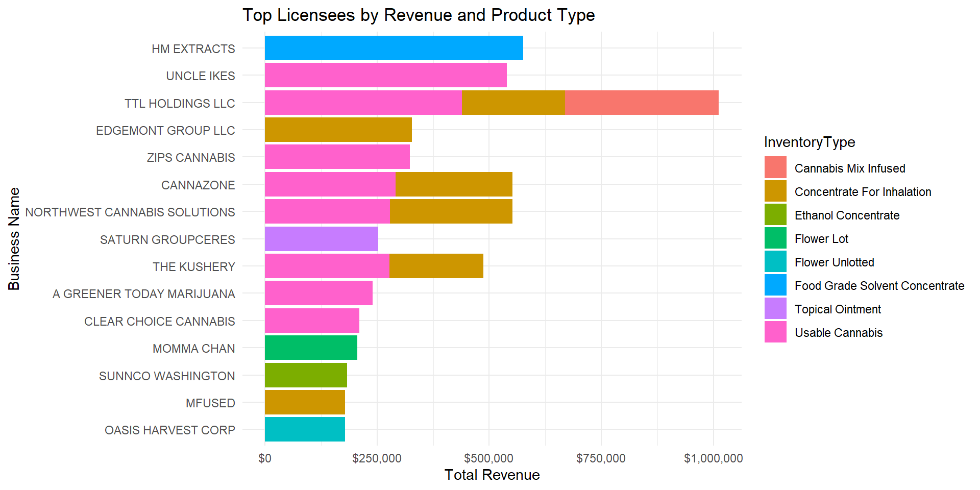980x490 pixels.
Task: Select the salmon segment of TTL HOLDINGS bar
Action: point(642,103)
